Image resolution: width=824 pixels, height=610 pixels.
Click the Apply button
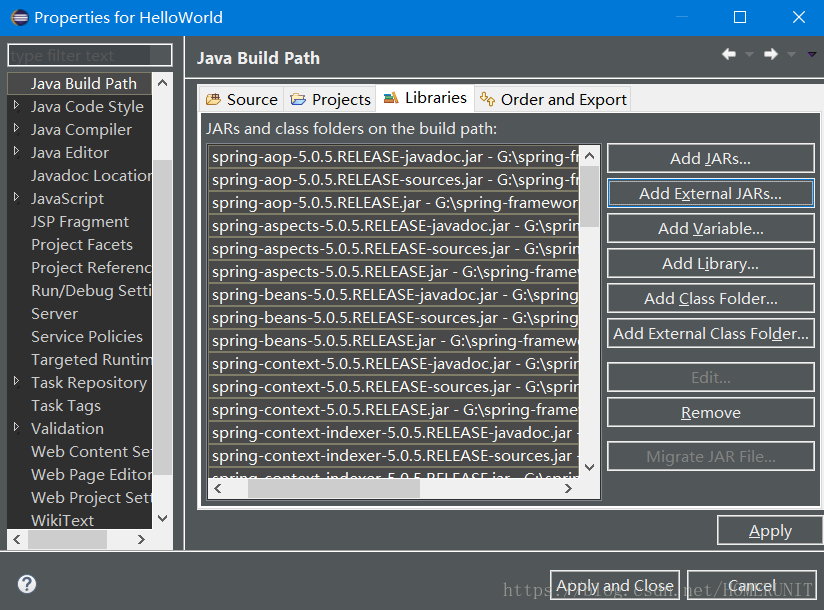click(770, 531)
